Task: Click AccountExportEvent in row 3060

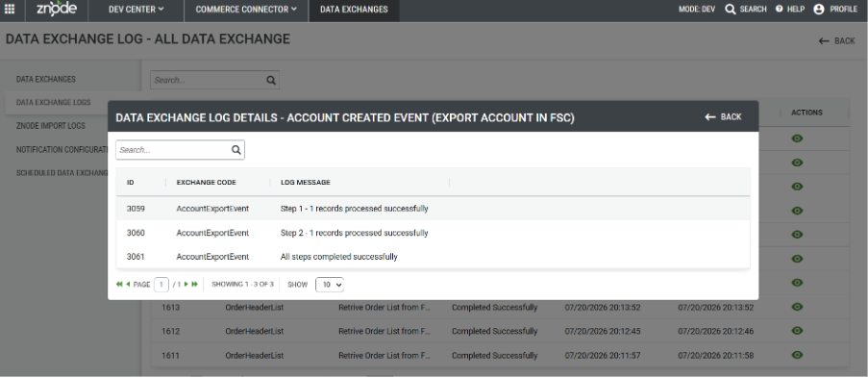Action: pos(212,233)
